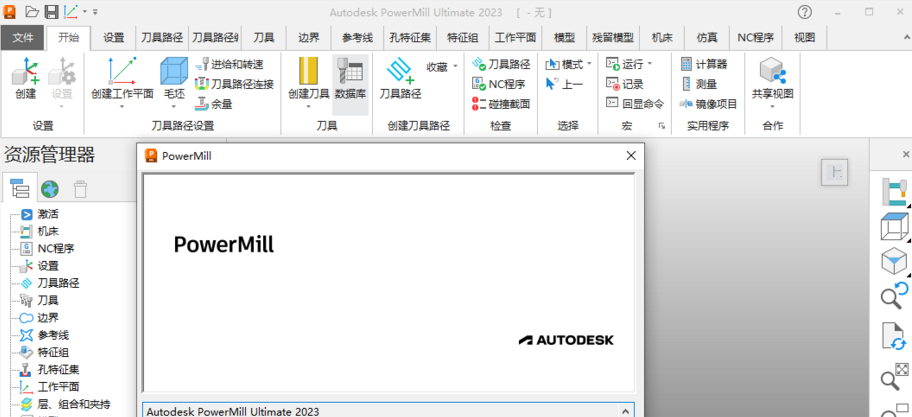Click the save disk quick access icon
The image size is (912, 417).
click(x=51, y=12)
